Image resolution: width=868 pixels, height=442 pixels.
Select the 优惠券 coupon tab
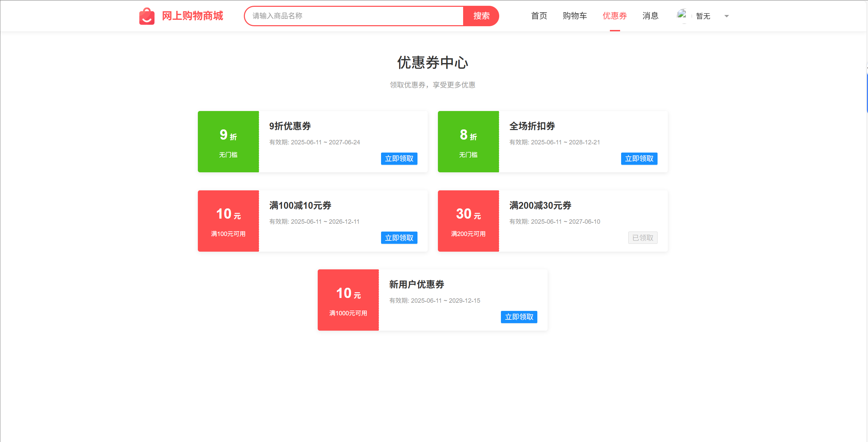pos(615,16)
